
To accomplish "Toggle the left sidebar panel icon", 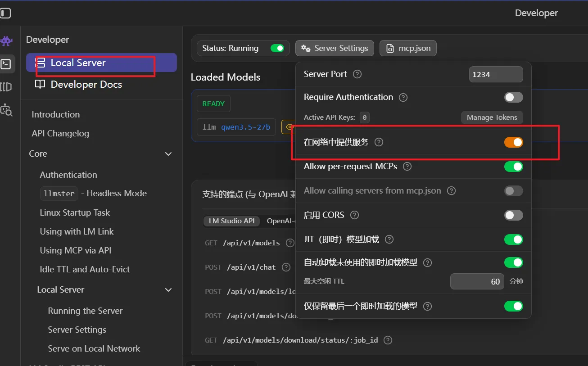I will 5,13.
